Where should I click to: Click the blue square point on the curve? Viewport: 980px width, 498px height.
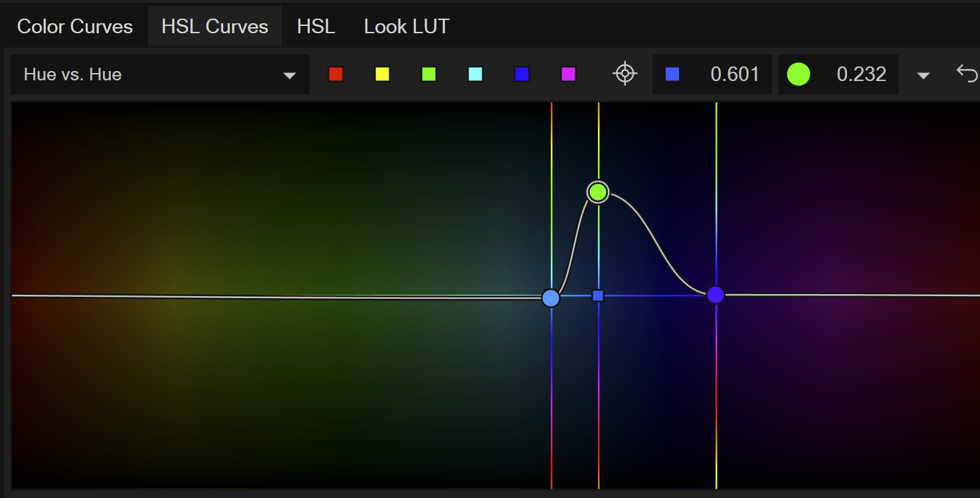(598, 295)
